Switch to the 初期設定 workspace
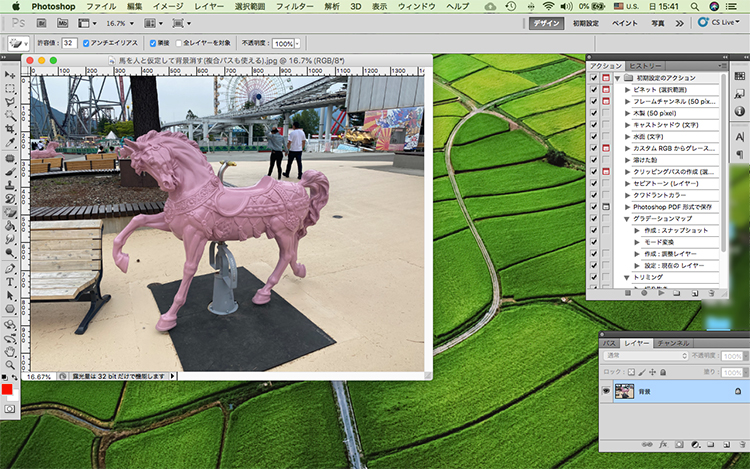The width and height of the screenshot is (750, 469). point(586,23)
